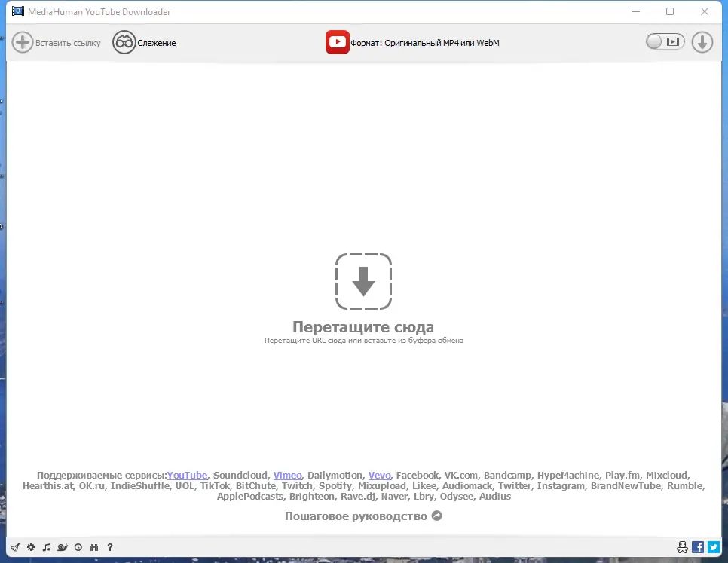The width and height of the screenshot is (728, 563).
Task: Click the music note icon in status bar
Action: pos(47,547)
